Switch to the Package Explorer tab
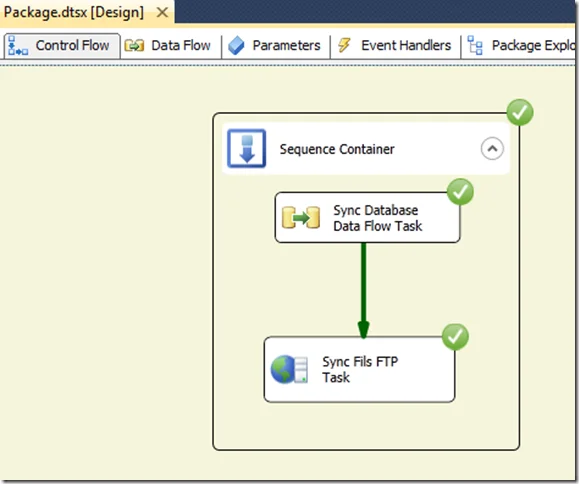Viewport: 579px width, 484px height. pyautogui.click(x=521, y=46)
